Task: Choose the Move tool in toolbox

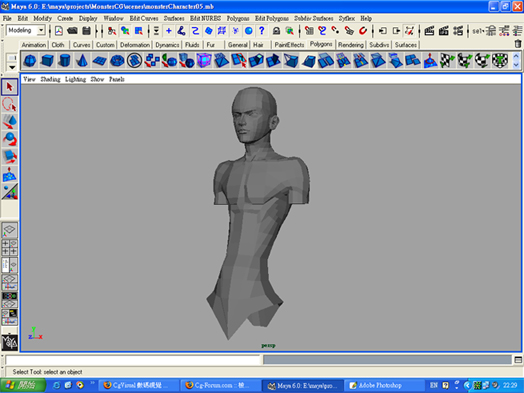Action: pos(9,122)
